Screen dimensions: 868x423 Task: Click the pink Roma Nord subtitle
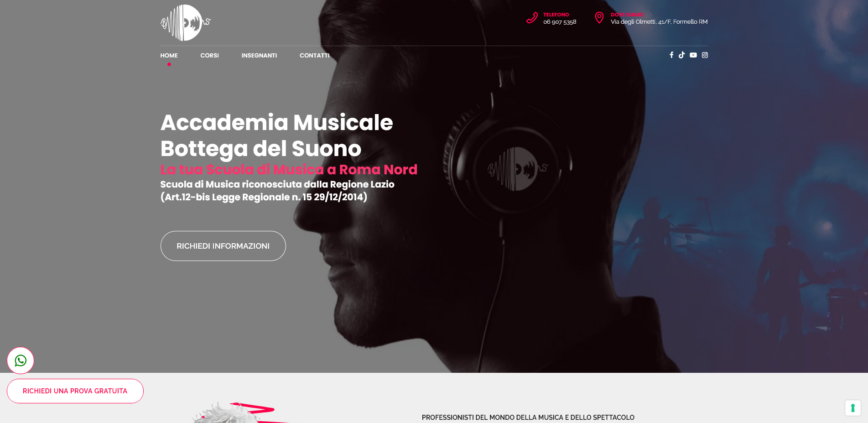pyautogui.click(x=289, y=169)
